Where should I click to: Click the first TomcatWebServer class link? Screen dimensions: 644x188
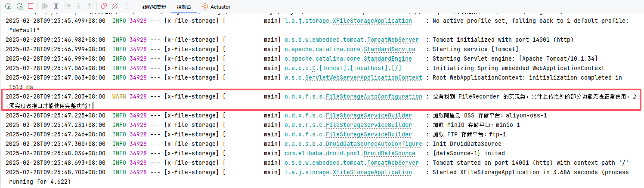tap(393, 40)
